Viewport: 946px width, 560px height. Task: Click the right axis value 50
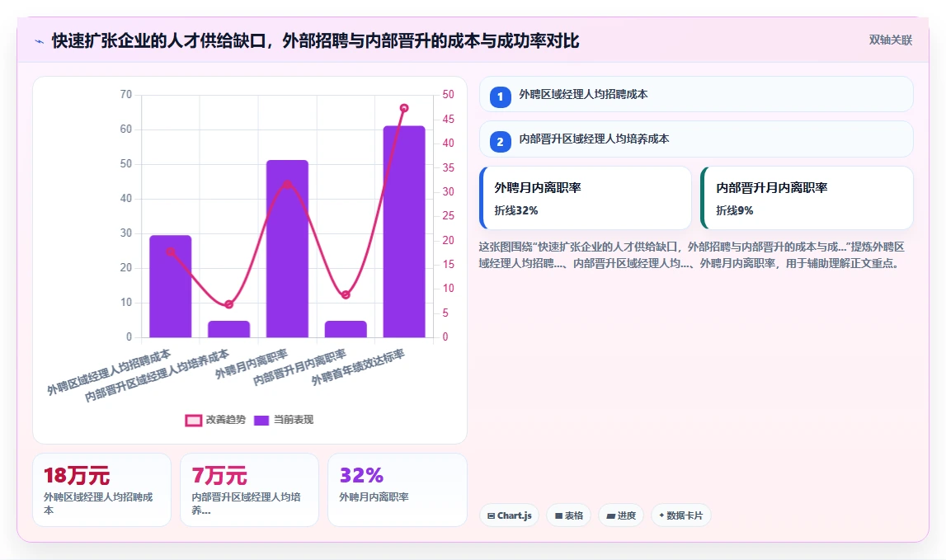449,95
